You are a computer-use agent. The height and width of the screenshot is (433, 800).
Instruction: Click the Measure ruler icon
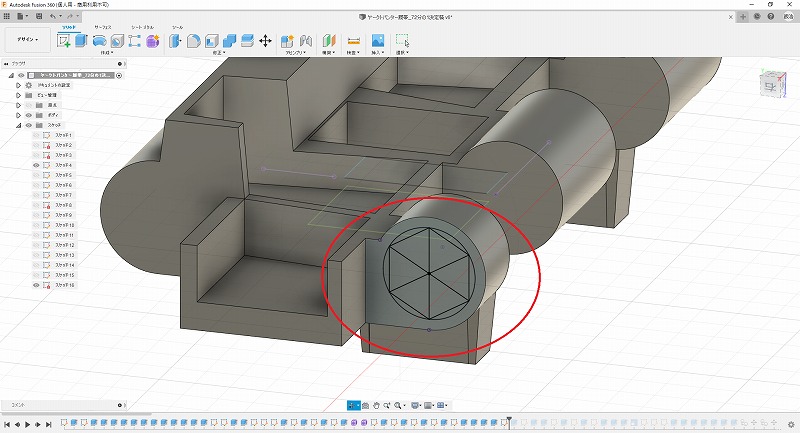pyautogui.click(x=353, y=40)
